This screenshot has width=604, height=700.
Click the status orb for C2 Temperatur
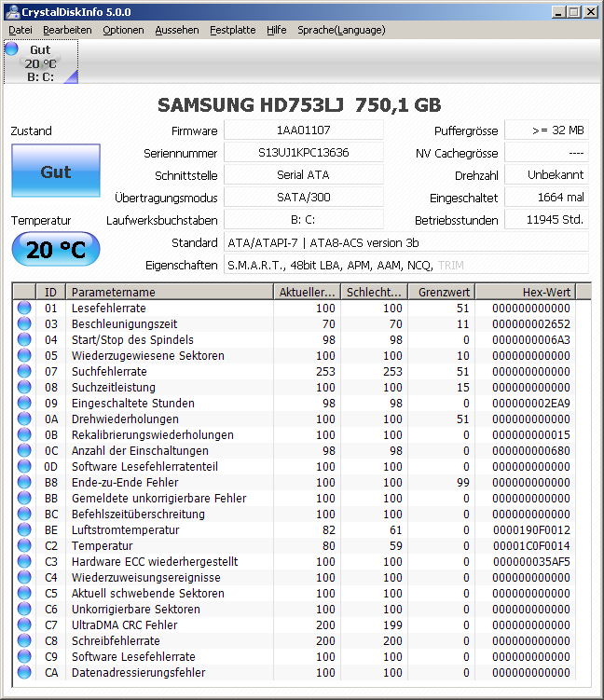(24, 545)
